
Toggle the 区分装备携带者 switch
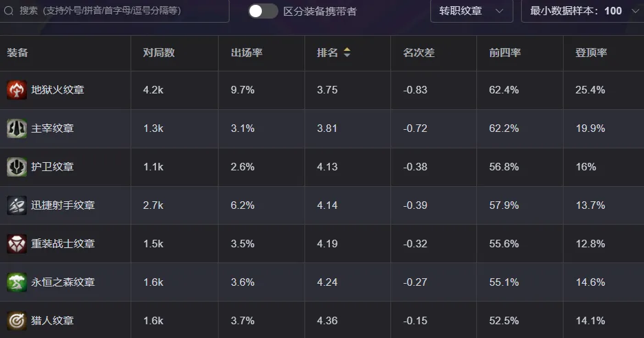(x=263, y=11)
